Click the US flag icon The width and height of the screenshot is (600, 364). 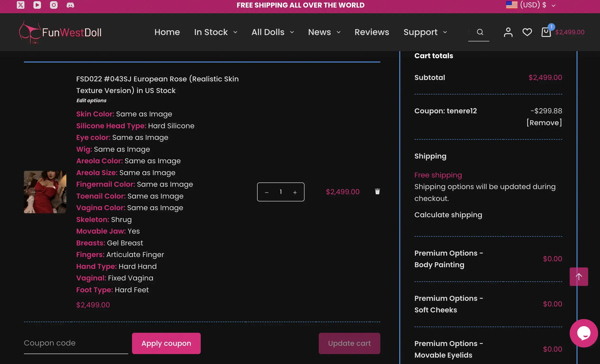tap(512, 5)
